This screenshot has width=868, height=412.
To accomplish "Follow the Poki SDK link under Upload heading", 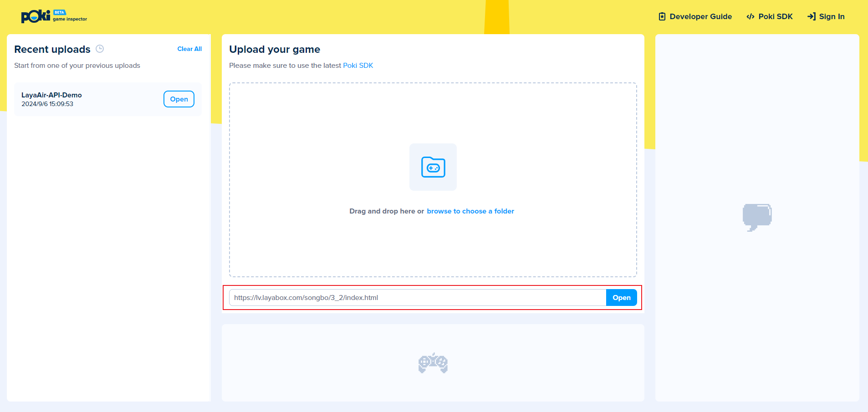I will [358, 66].
